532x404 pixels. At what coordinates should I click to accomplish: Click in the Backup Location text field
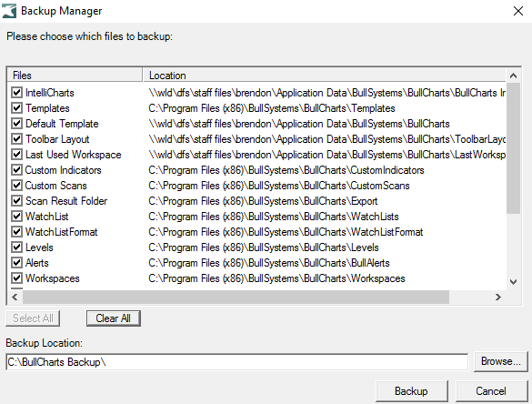click(x=236, y=362)
